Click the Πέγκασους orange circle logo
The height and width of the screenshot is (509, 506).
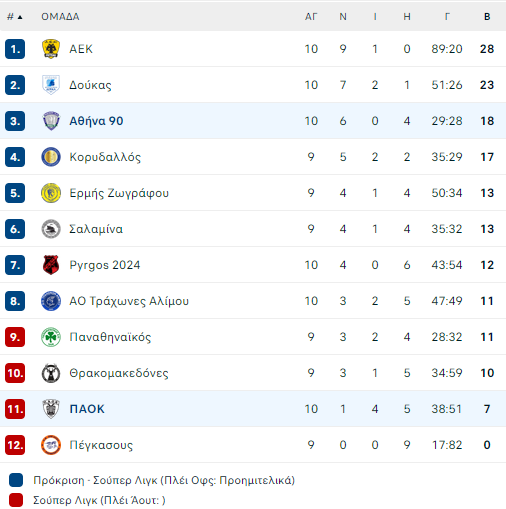(51, 445)
